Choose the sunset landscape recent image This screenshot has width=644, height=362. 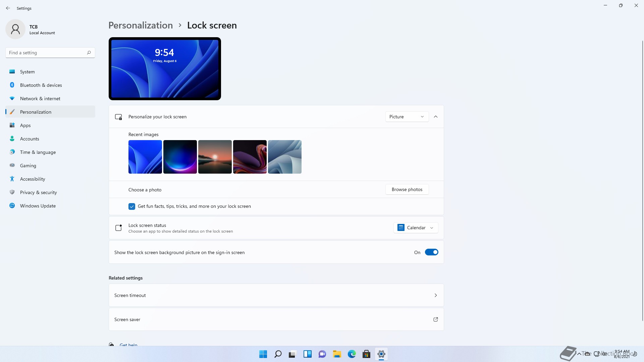click(215, 157)
